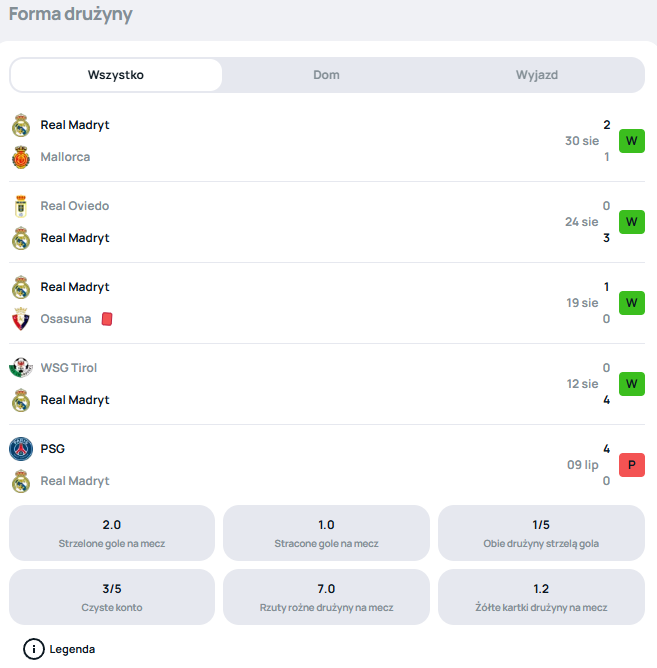The width and height of the screenshot is (657, 668).
Task: Click Real Madryt crest in Mallorca match
Action: click(21, 125)
